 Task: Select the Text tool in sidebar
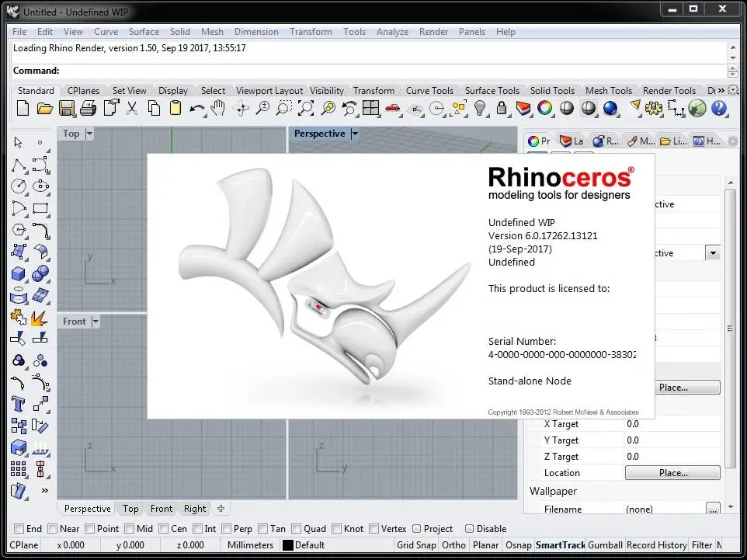click(x=19, y=404)
